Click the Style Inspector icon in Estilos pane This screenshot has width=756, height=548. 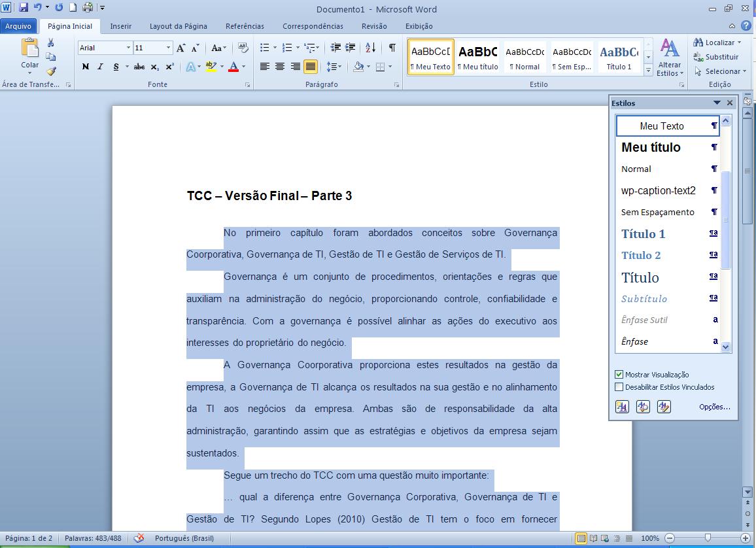pos(643,406)
